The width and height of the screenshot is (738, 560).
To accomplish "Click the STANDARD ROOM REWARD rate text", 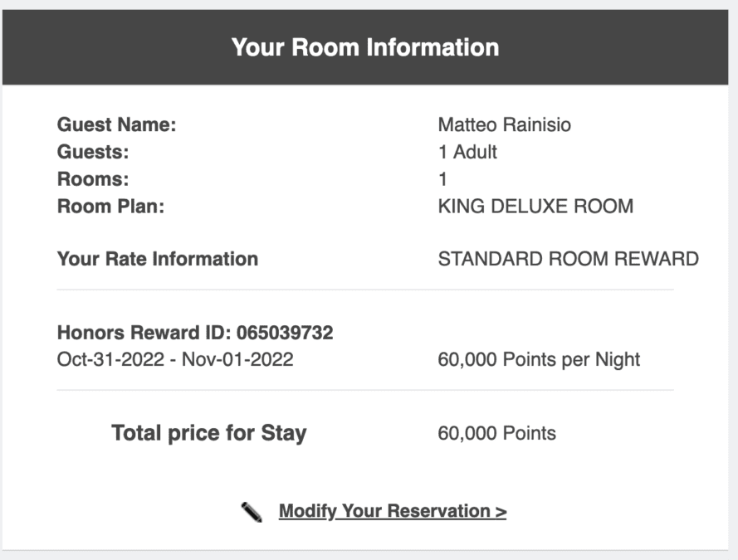I will tap(568, 259).
